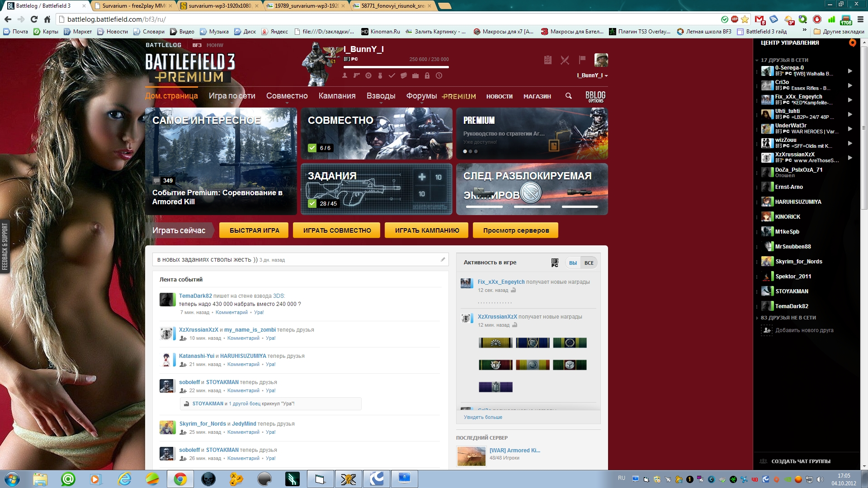Open МАГАЗИН navigation item
868x488 pixels.
(537, 96)
